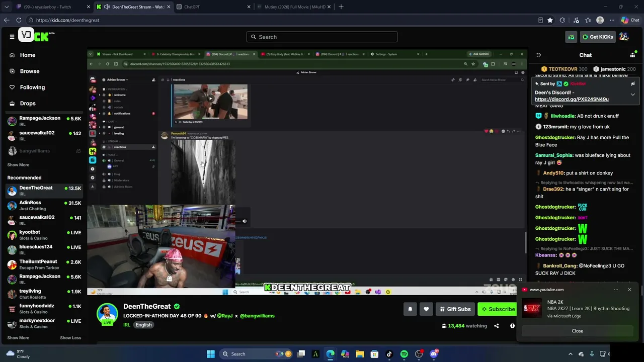Click the kick.com address bar

click(282, 20)
